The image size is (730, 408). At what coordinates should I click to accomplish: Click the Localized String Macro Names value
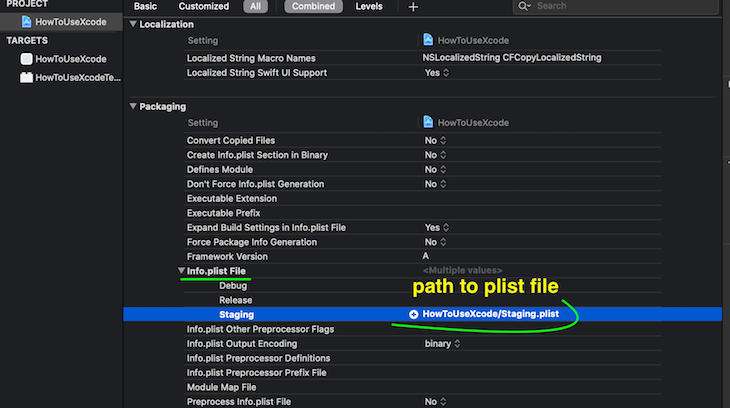click(x=512, y=57)
